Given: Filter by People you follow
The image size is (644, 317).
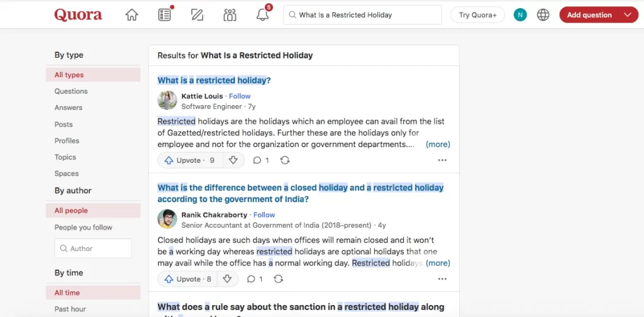Looking at the screenshot, I should [x=84, y=228].
